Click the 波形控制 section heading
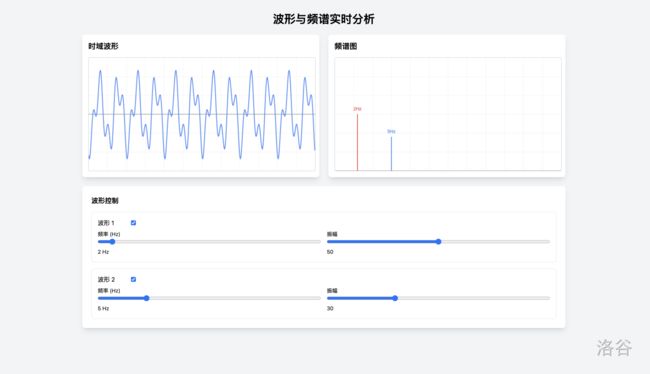 coord(105,200)
